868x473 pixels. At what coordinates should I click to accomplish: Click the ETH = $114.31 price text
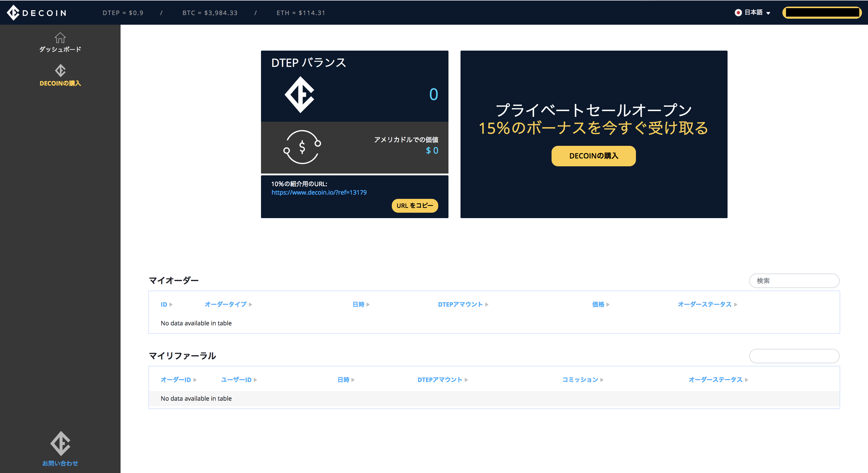(x=301, y=13)
